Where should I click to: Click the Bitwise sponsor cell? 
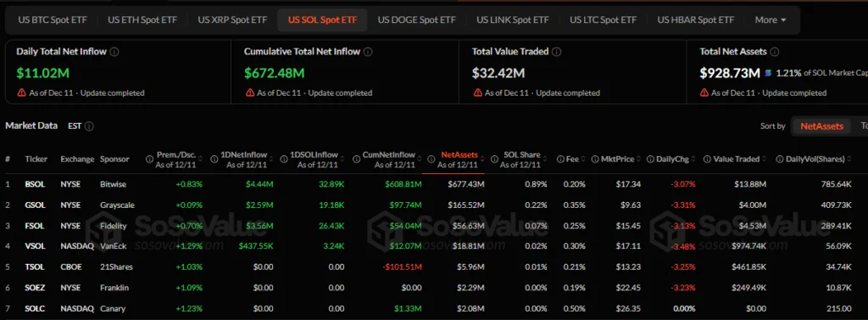[113, 184]
